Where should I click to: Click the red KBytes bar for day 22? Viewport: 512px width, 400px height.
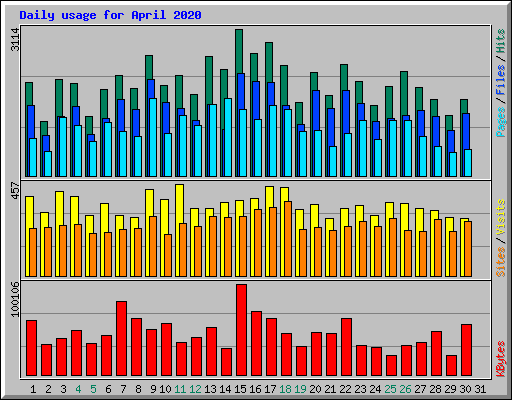(x=347, y=347)
